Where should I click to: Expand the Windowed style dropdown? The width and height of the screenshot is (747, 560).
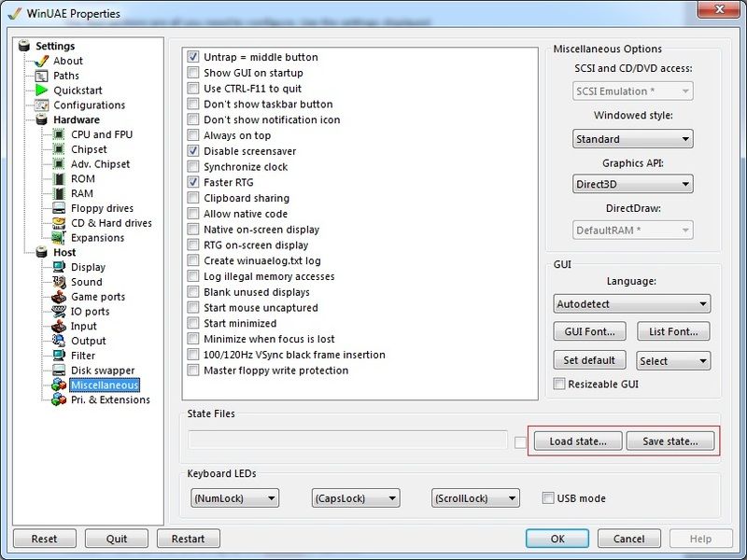point(632,139)
